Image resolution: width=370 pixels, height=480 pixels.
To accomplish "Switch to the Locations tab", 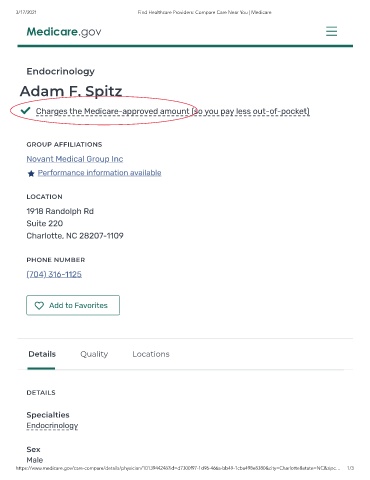I will (151, 354).
